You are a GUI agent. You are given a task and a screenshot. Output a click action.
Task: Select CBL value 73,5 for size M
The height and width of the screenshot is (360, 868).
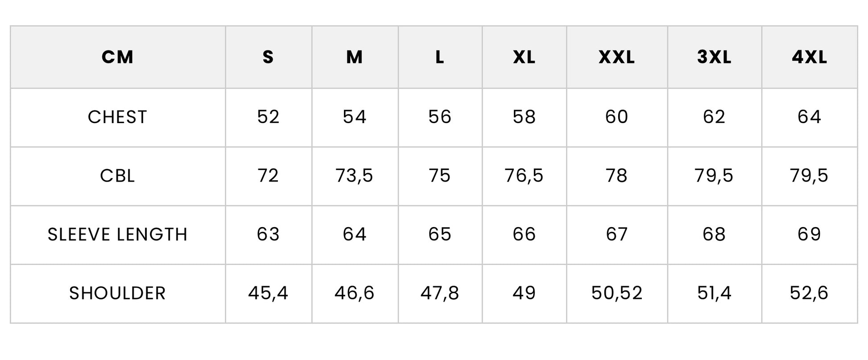355,176
